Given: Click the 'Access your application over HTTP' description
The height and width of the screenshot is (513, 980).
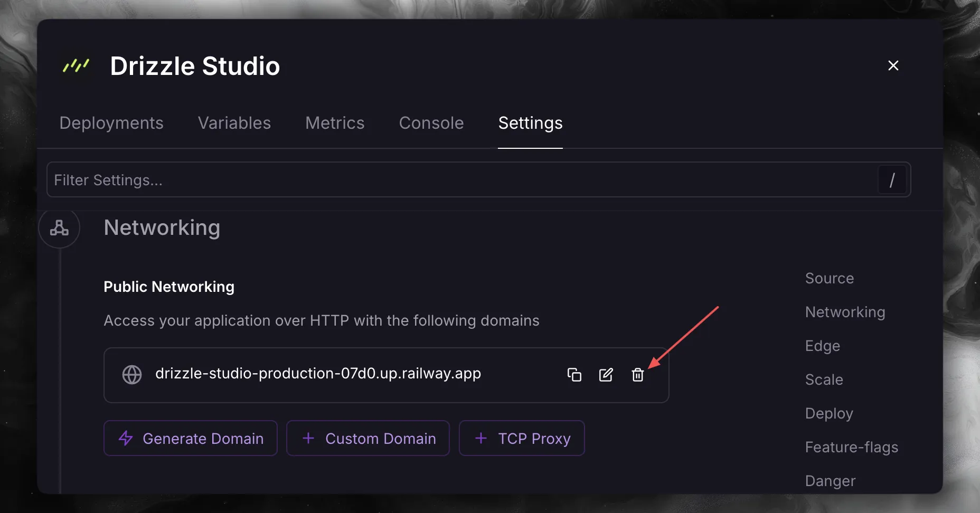Looking at the screenshot, I should (322, 321).
